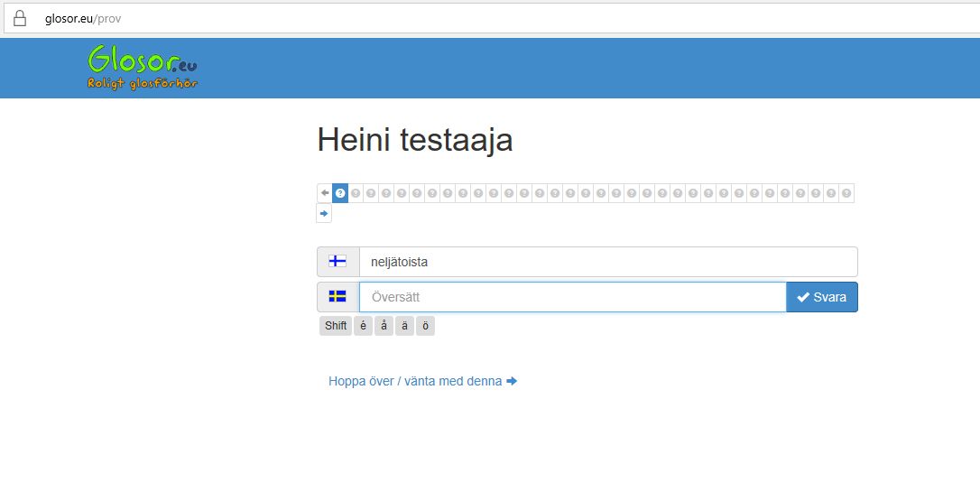Select the current highlighted question marker

340,193
